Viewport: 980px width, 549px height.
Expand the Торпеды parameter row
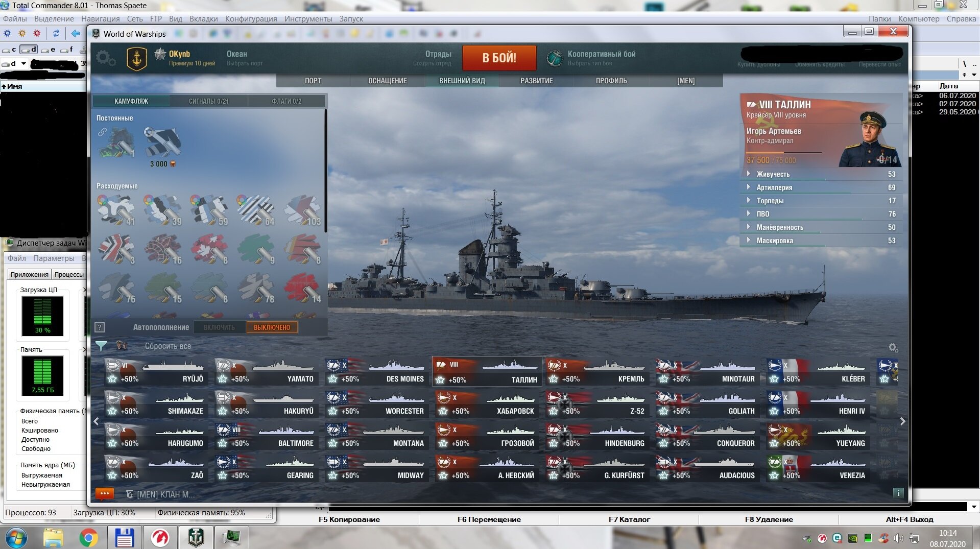click(x=821, y=201)
